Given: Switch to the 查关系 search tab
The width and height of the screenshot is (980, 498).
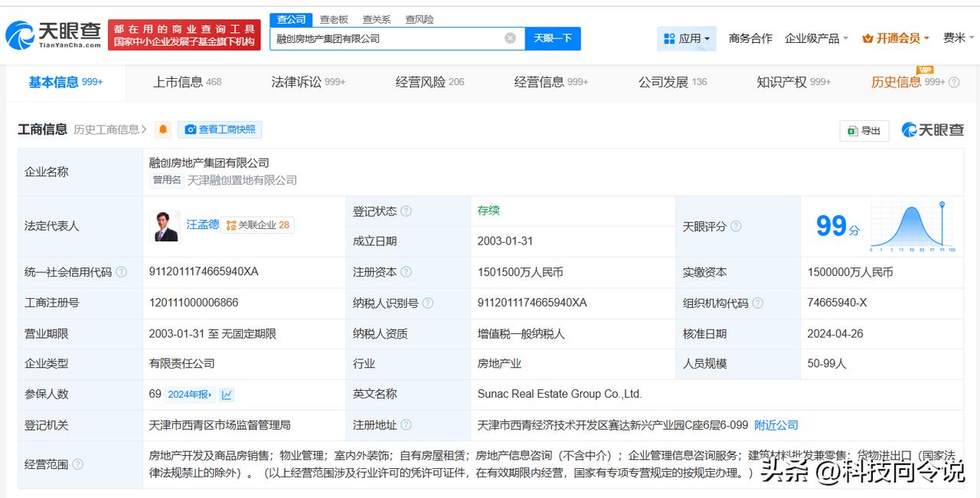Looking at the screenshot, I should 377,19.
